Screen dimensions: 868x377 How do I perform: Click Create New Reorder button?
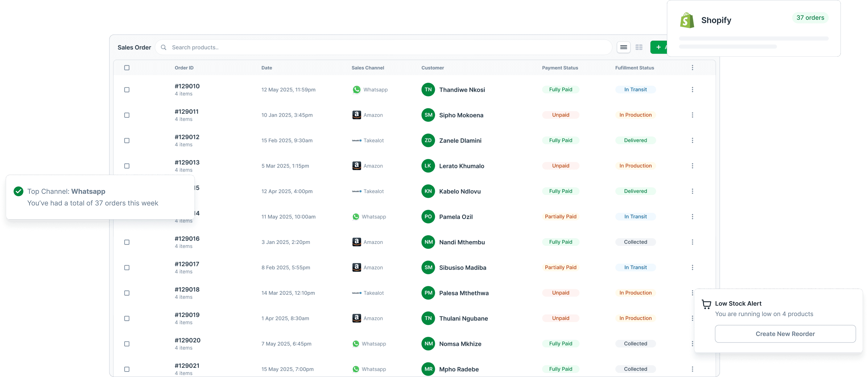coord(785,334)
